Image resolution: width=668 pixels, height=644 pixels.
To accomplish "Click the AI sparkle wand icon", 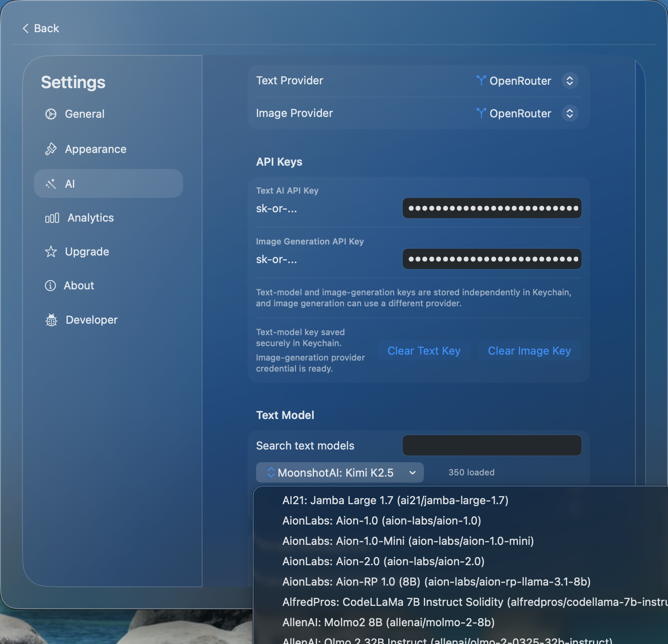I will 51,184.
